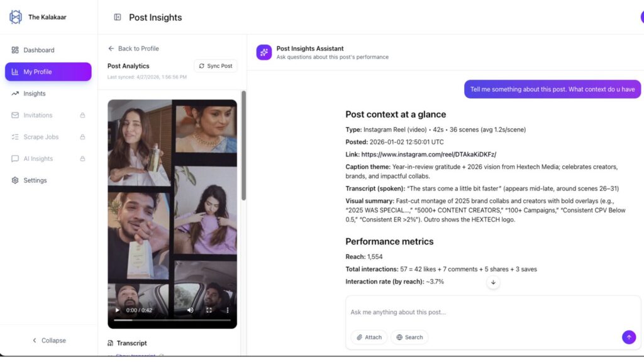Click The Kalakaar logo icon

[x=15, y=17]
